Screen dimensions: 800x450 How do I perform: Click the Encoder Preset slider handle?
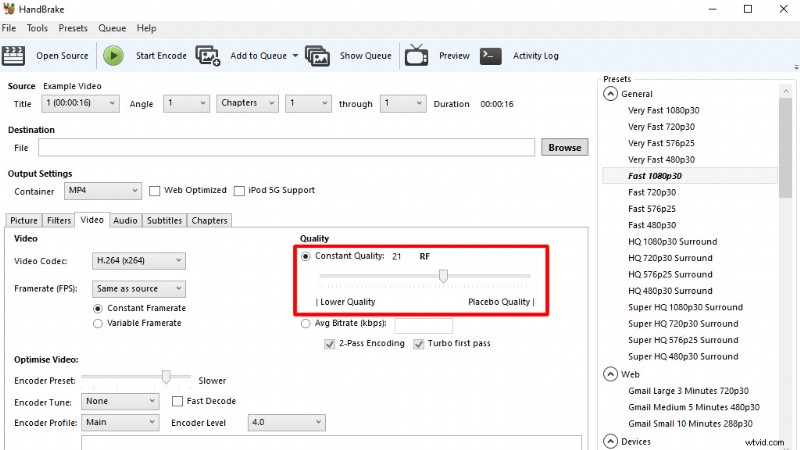(166, 377)
